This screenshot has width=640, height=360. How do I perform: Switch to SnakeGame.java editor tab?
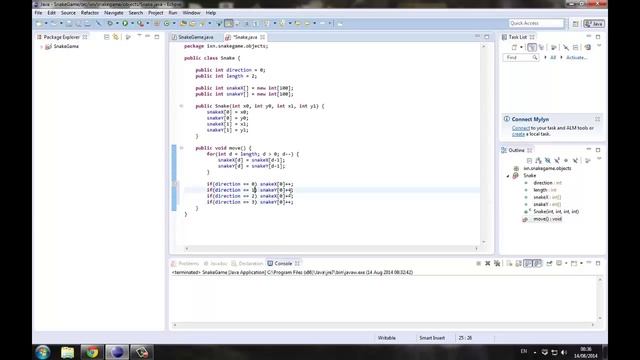coord(193,37)
